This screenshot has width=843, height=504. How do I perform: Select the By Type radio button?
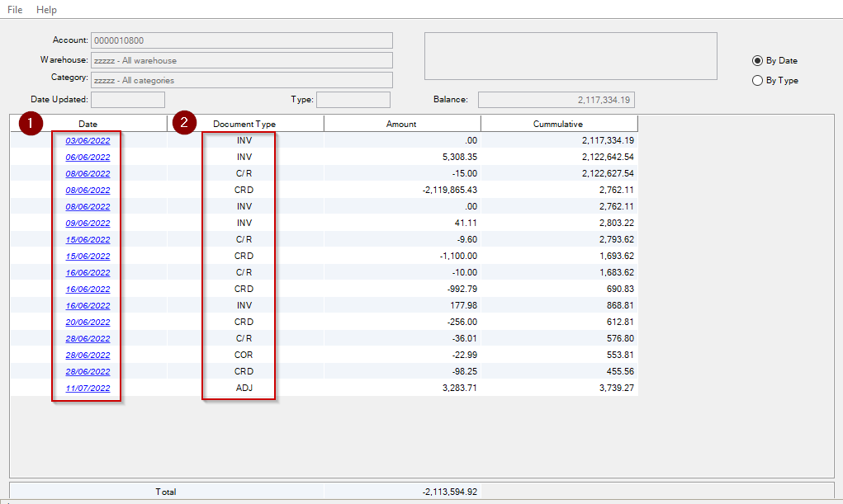point(758,81)
